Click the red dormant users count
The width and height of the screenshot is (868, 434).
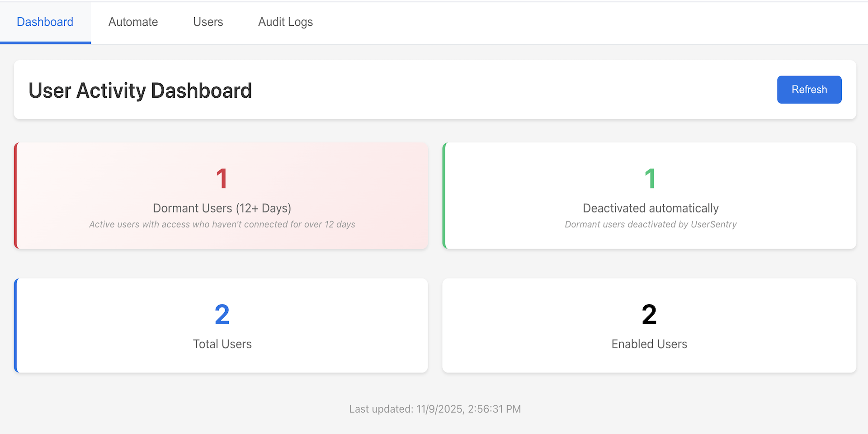pyautogui.click(x=222, y=179)
